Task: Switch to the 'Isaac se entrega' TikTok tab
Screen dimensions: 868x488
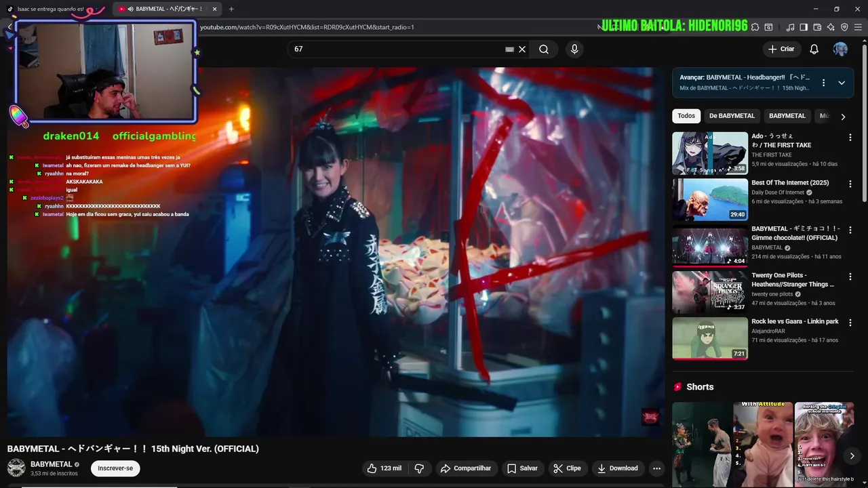Action: (x=51, y=9)
